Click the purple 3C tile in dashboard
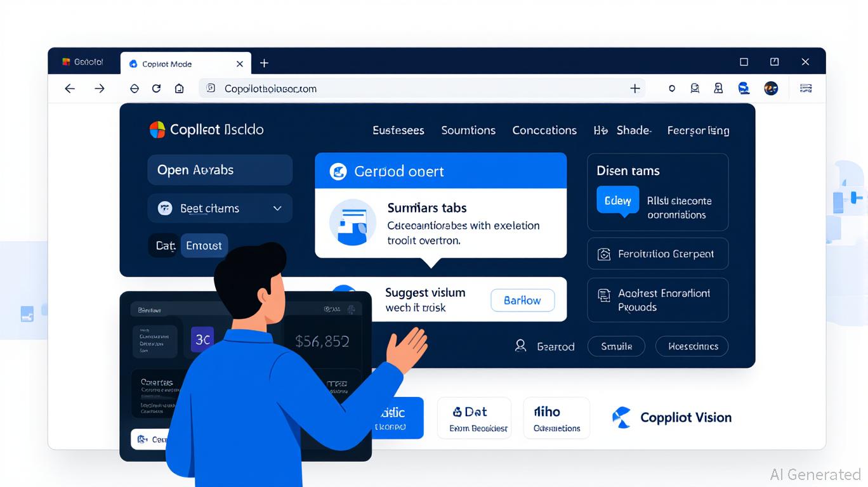This screenshot has width=868, height=487. pyautogui.click(x=203, y=340)
